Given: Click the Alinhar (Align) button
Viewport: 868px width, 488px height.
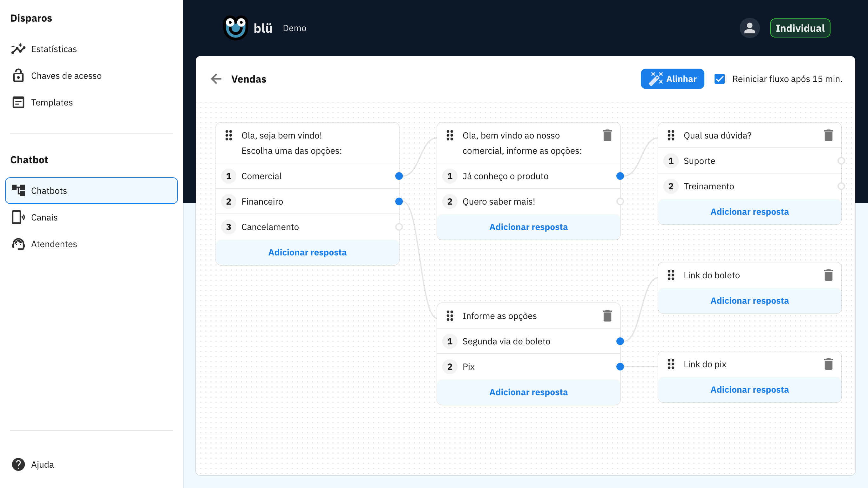Looking at the screenshot, I should (x=673, y=78).
